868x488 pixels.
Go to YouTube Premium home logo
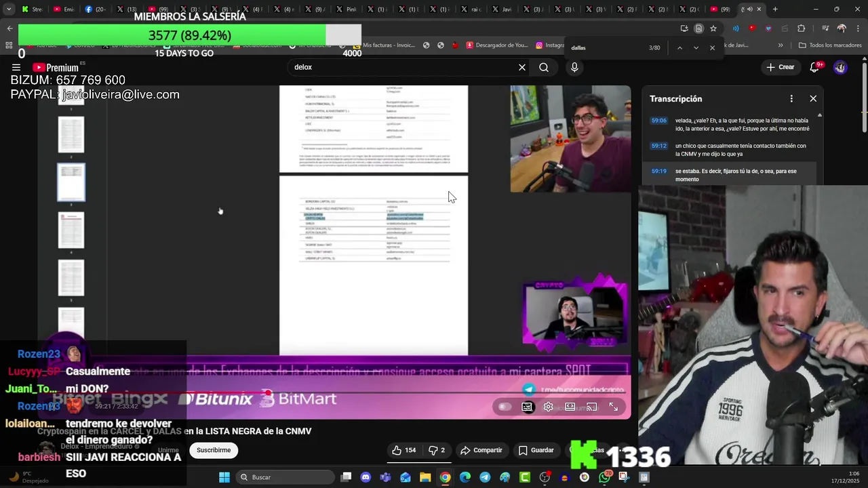click(56, 67)
